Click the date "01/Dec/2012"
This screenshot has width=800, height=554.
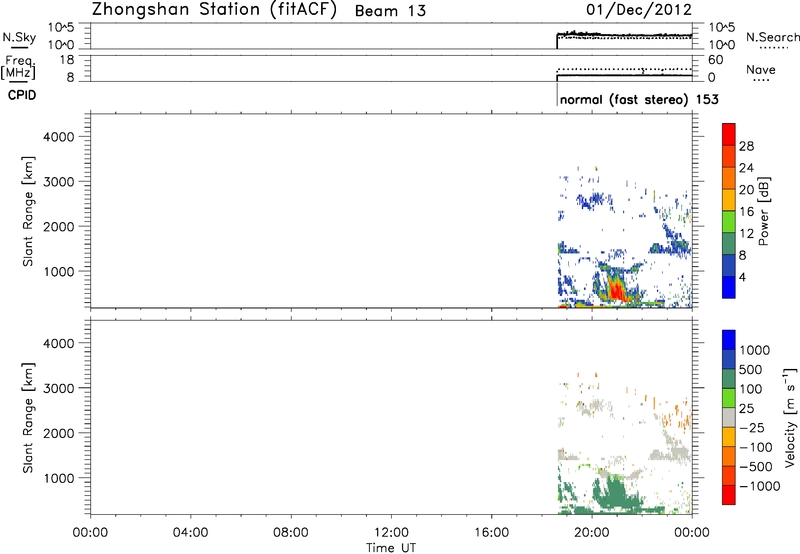[x=639, y=10]
